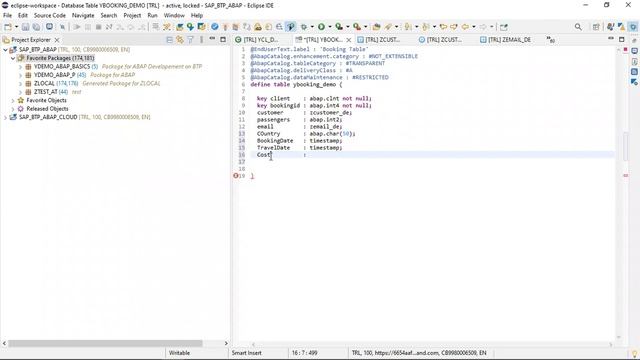Open the Run button dropdown arrow
This screenshot has height=360, width=640.
[x=330, y=27]
